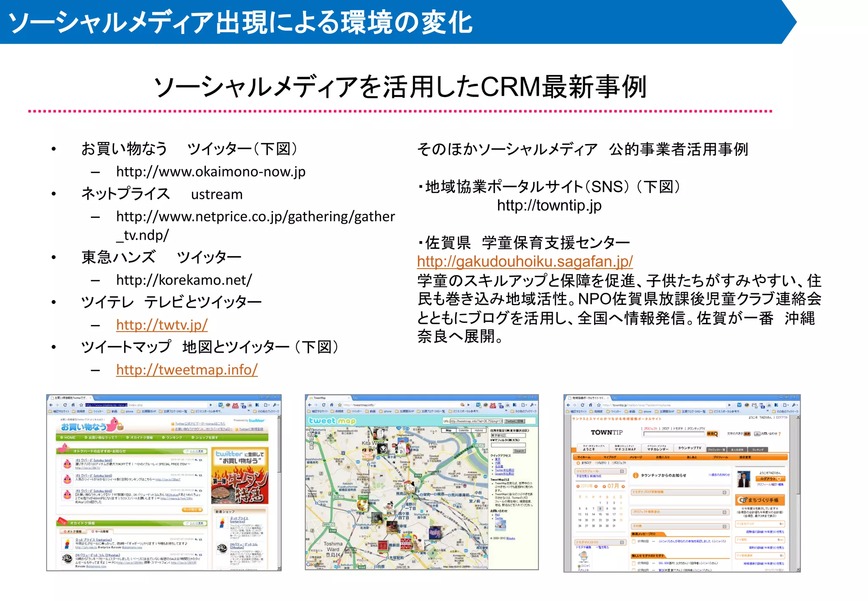Select the Tweet Map browser screenshot thumbnail

click(x=422, y=482)
